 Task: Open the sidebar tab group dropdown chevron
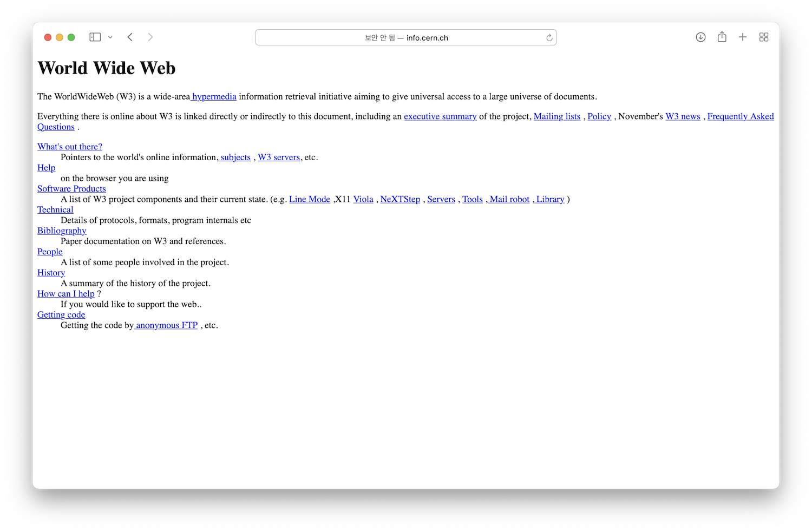coord(110,37)
